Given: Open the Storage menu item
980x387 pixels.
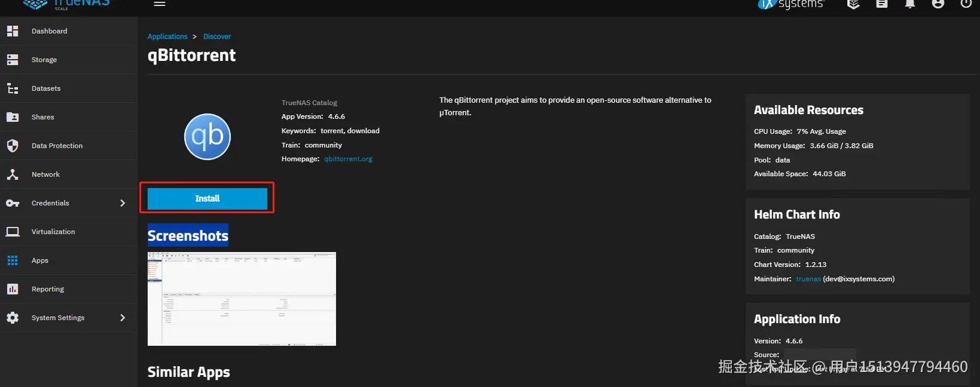Looking at the screenshot, I should [69, 60].
